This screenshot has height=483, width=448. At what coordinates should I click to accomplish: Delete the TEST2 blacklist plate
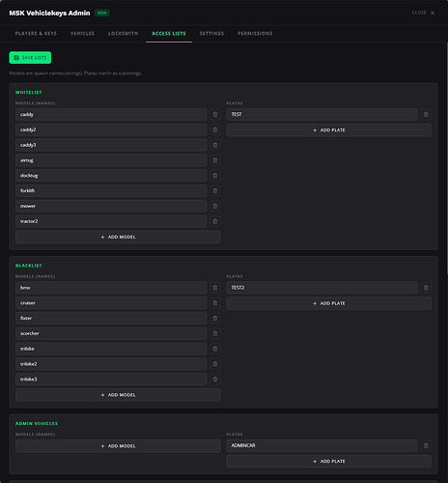pos(426,288)
